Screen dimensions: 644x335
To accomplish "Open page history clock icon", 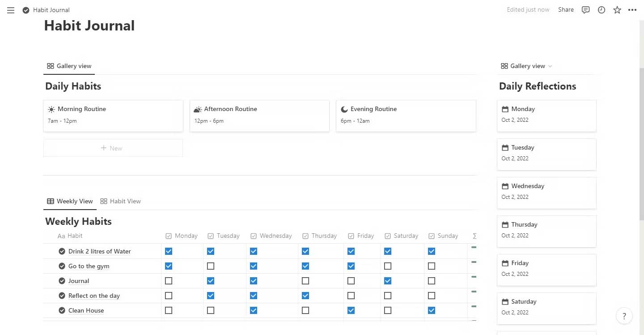I will 602,10.
